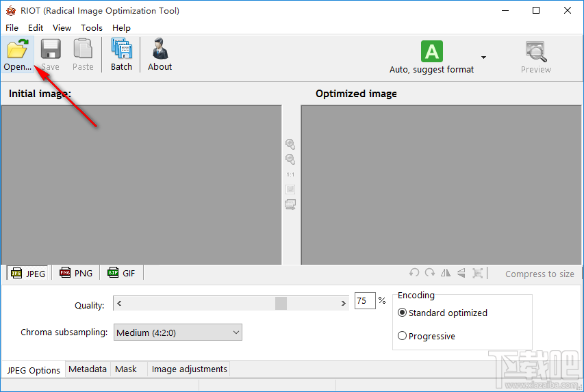Select Progressive encoding option
Image resolution: width=584 pixels, height=392 pixels.
[x=427, y=336]
